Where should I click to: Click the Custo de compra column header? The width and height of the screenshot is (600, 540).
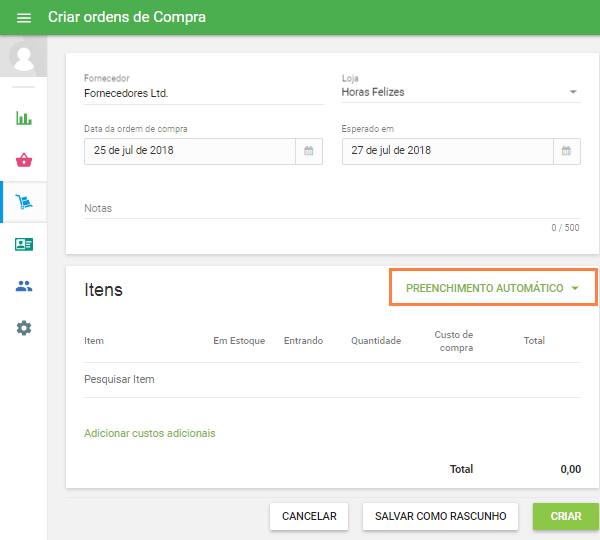(x=454, y=341)
